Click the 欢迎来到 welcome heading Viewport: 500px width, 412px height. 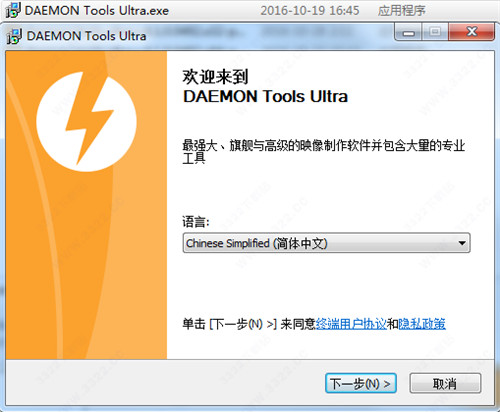coord(215,77)
